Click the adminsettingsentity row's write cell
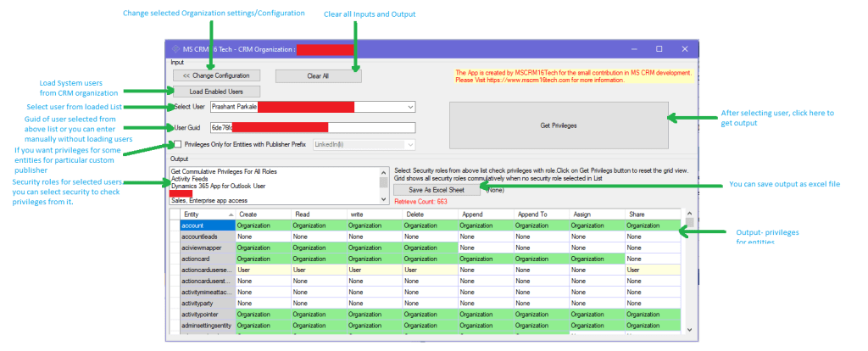This screenshot has height=351, width=868. (375, 325)
